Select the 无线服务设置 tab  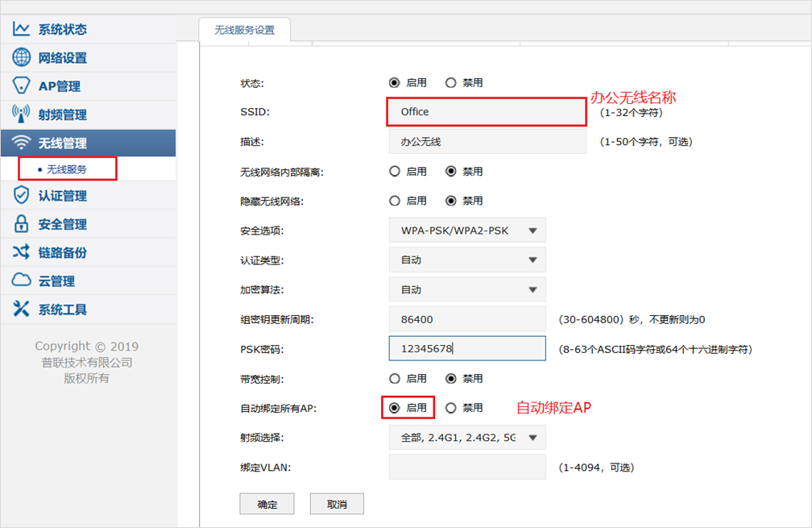[x=244, y=30]
